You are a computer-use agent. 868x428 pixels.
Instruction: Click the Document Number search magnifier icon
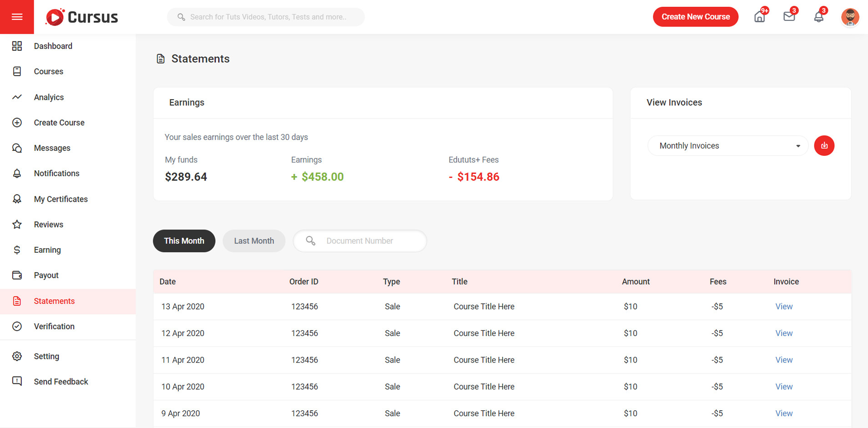pyautogui.click(x=311, y=241)
